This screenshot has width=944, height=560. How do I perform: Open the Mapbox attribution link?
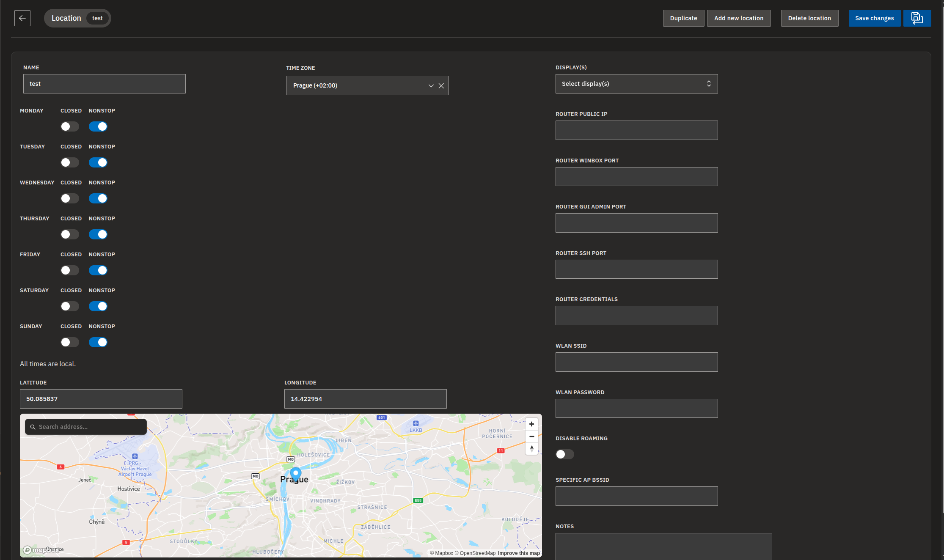click(x=441, y=553)
